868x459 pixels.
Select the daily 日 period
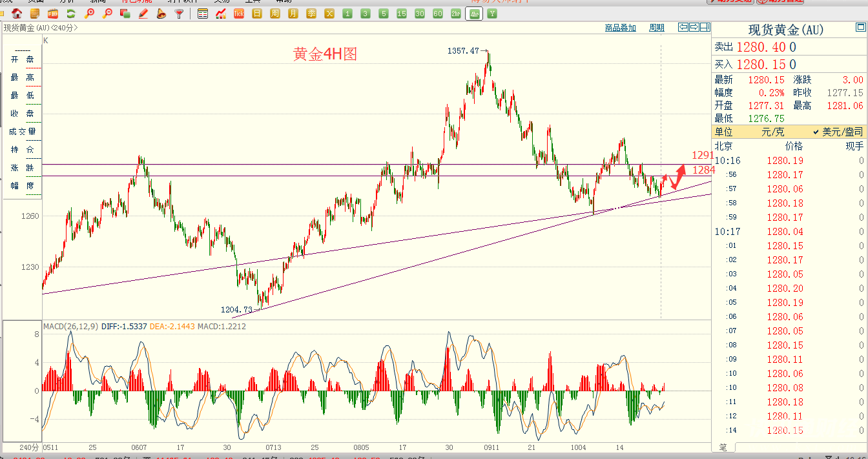click(257, 14)
